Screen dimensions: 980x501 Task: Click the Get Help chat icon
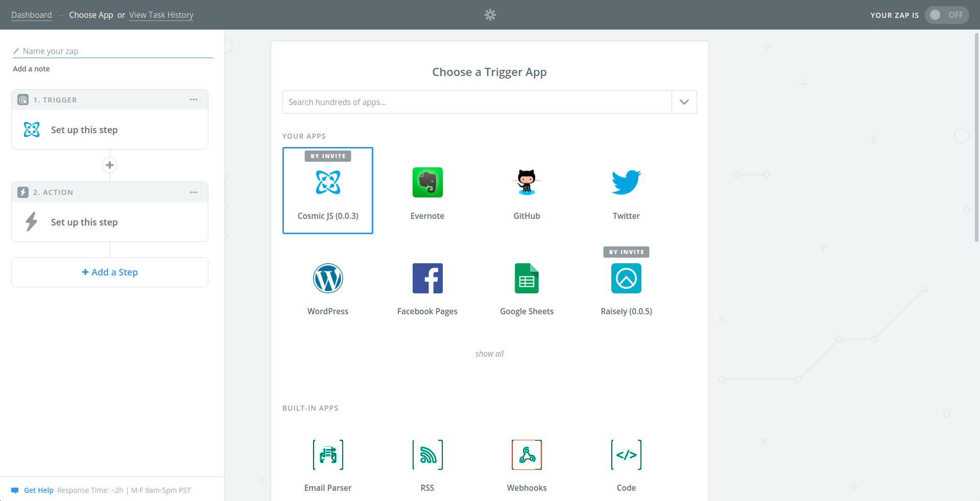[x=15, y=490]
